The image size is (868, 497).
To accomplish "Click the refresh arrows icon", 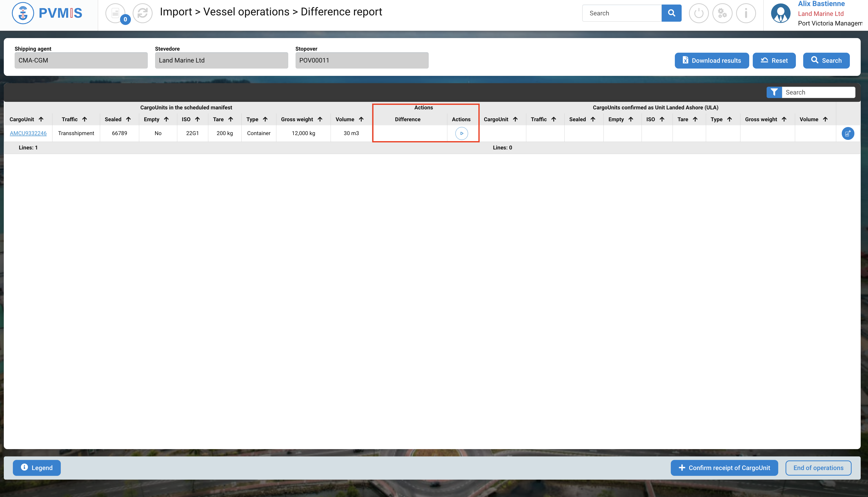I will [142, 13].
